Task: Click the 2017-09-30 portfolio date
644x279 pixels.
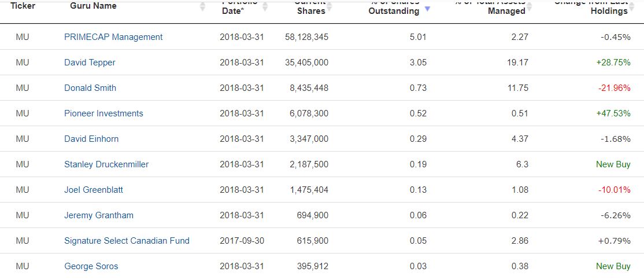Action: pyautogui.click(x=242, y=241)
